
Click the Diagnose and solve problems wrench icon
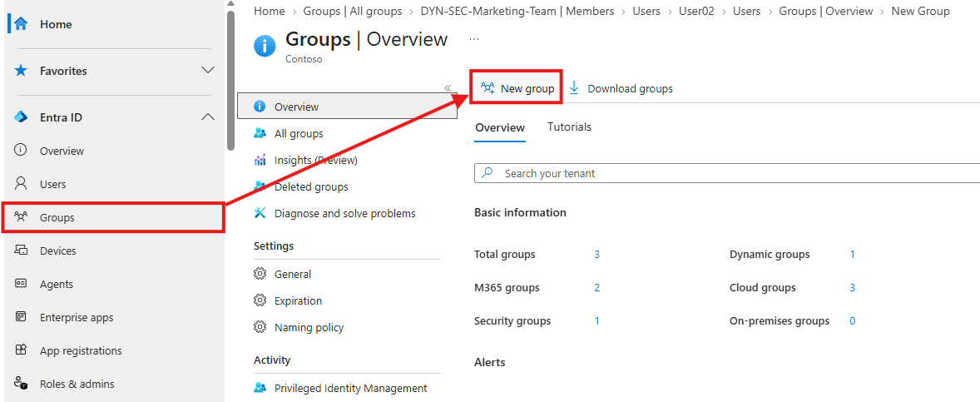pos(260,213)
